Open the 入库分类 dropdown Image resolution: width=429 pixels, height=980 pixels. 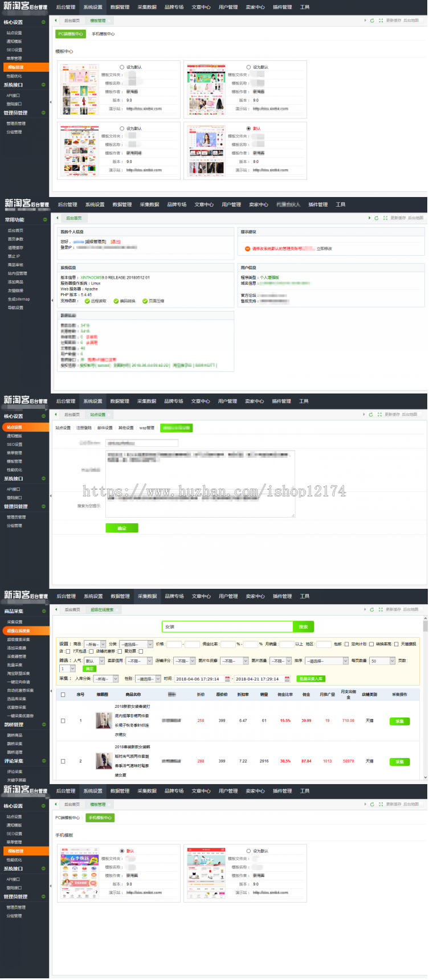click(x=107, y=679)
